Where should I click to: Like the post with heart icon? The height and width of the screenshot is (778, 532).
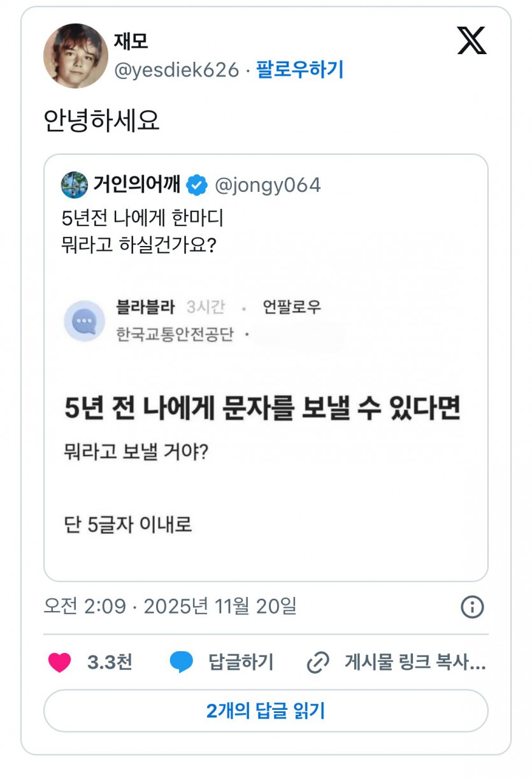click(x=60, y=663)
